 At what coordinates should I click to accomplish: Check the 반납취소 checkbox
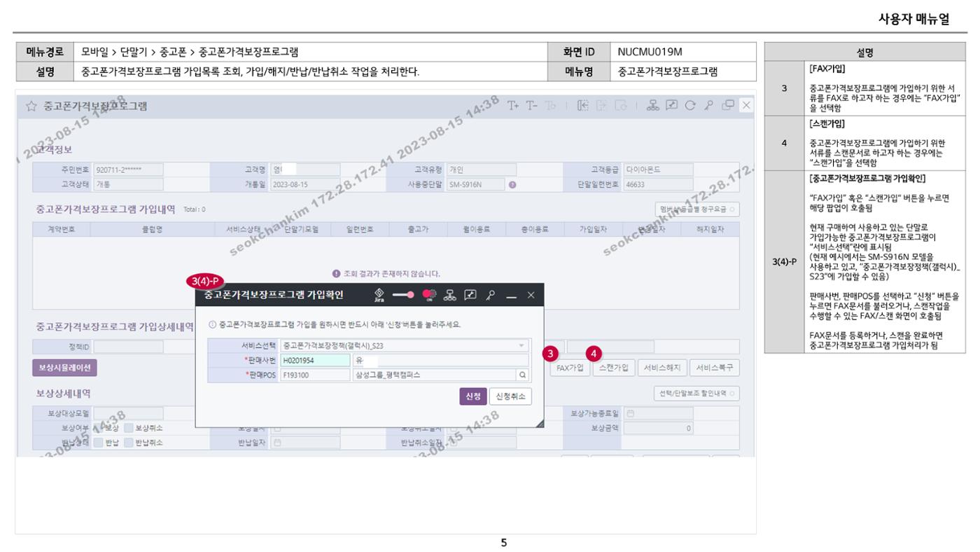click(x=128, y=443)
